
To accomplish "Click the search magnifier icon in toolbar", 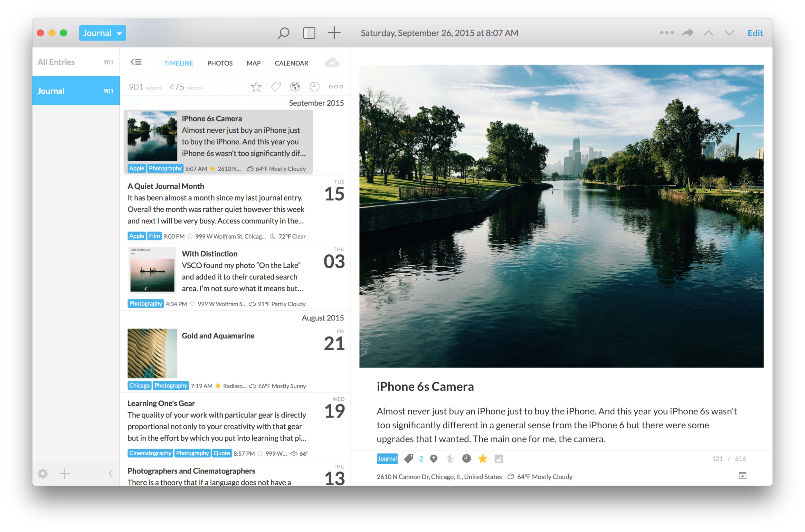I will point(283,33).
